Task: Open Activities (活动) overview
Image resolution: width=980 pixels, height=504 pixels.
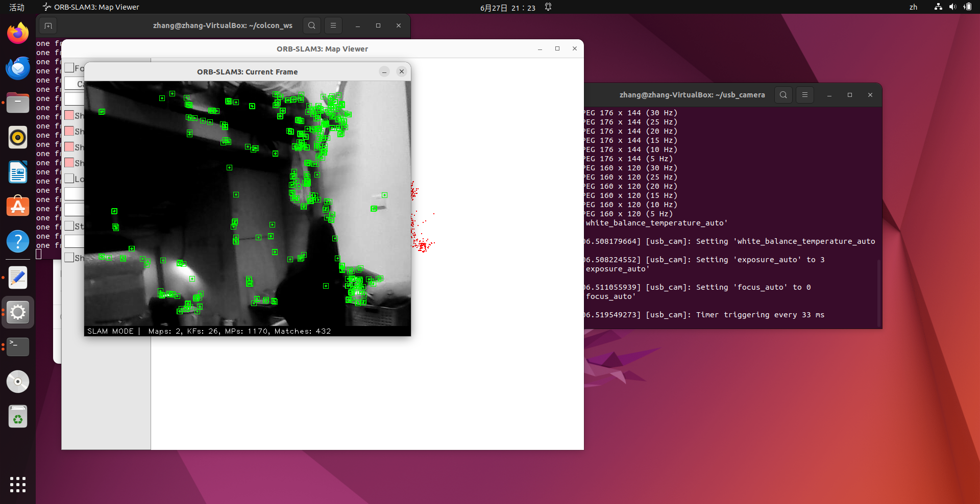Action: point(17,7)
